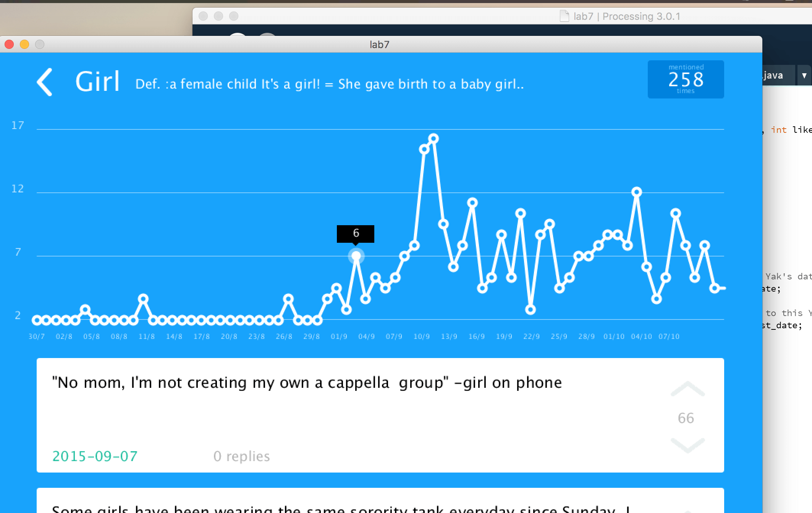Click the first data point at 30/7
The width and height of the screenshot is (812, 513).
pos(37,320)
